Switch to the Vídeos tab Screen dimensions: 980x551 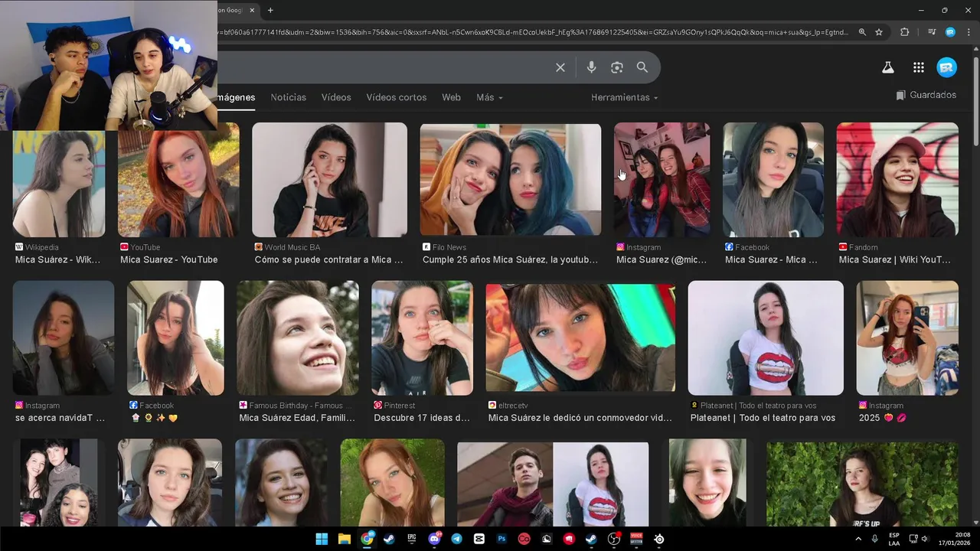tap(336, 97)
